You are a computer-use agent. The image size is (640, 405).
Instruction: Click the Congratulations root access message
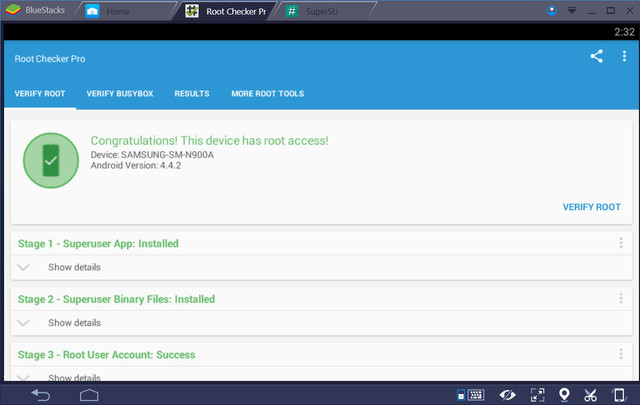[209, 141]
